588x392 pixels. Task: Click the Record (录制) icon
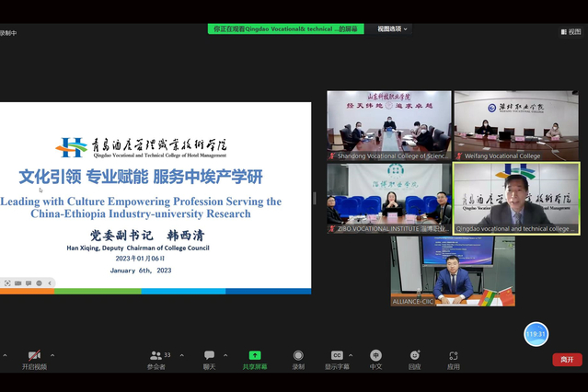tap(298, 355)
